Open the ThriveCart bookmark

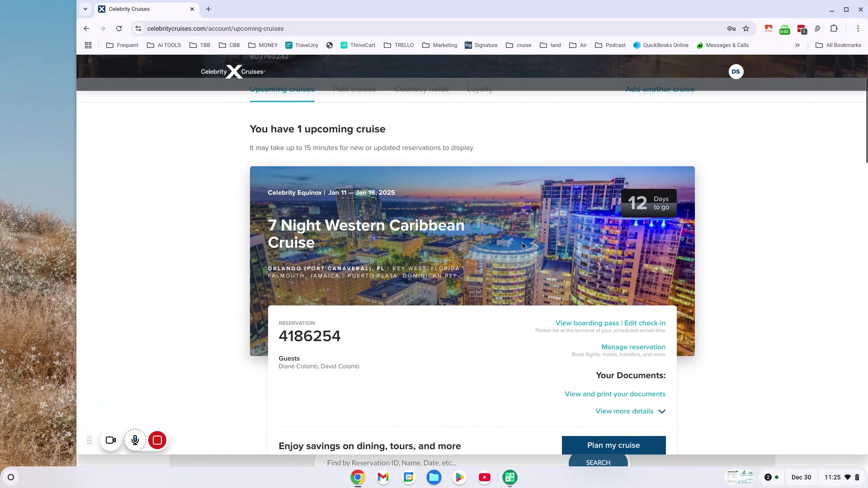[358, 45]
